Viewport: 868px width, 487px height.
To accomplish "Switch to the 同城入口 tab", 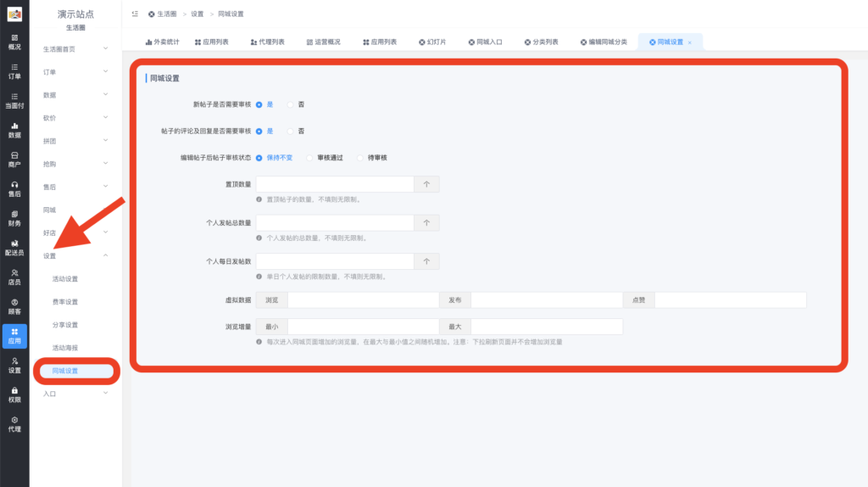I will click(486, 42).
